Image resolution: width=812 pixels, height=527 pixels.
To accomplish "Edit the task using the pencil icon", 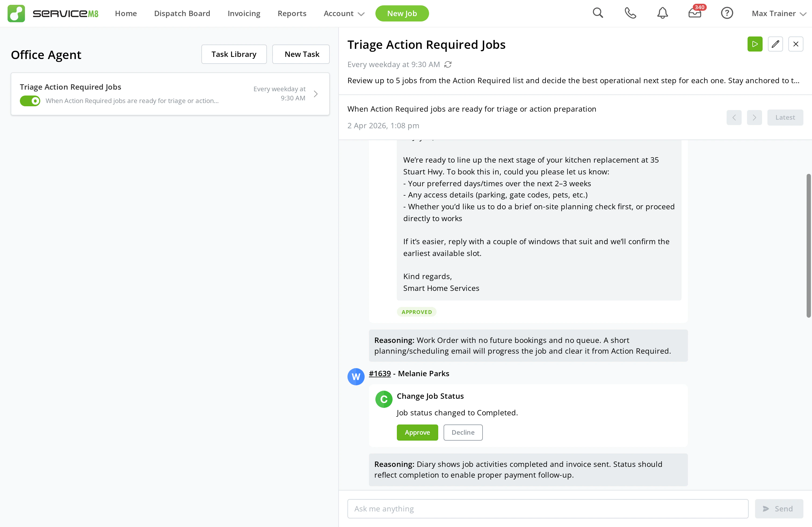I will pyautogui.click(x=775, y=44).
